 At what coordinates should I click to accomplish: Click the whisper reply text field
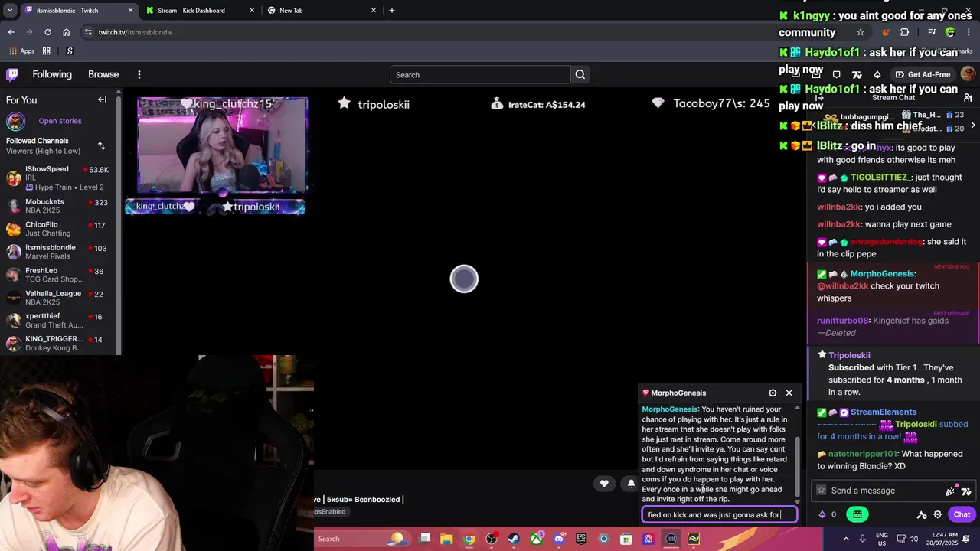720,514
